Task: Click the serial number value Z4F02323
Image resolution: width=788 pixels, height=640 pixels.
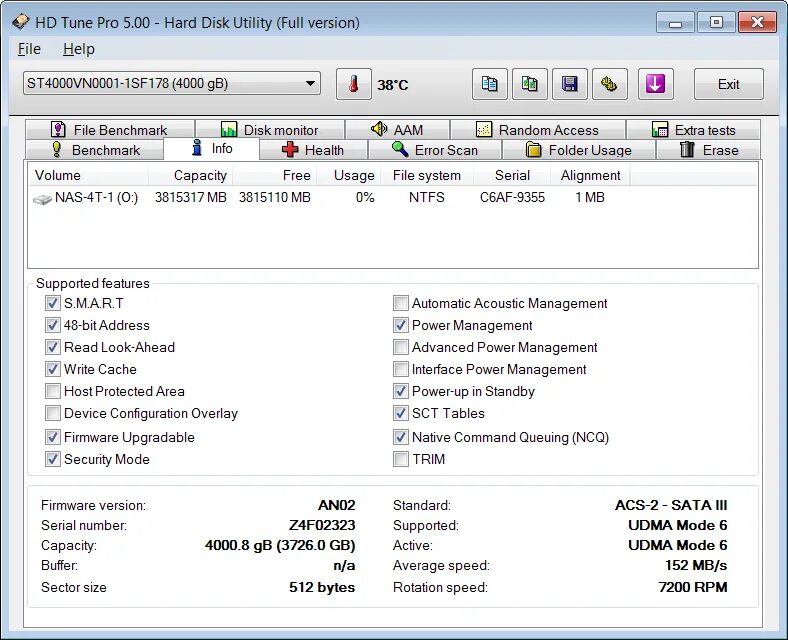Action: point(322,525)
